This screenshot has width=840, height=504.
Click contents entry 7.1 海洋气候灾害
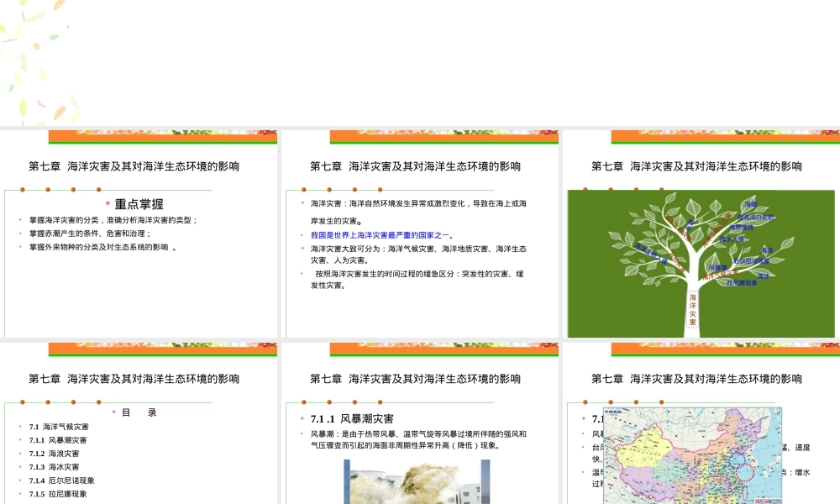(x=59, y=427)
